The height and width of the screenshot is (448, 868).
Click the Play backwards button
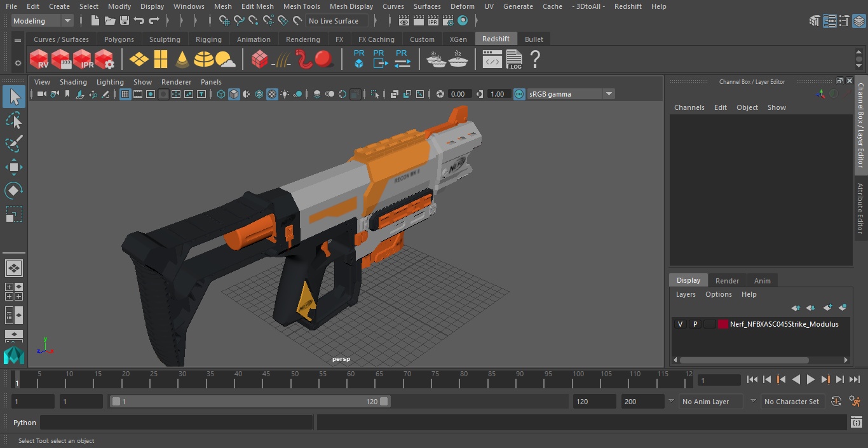tap(796, 379)
